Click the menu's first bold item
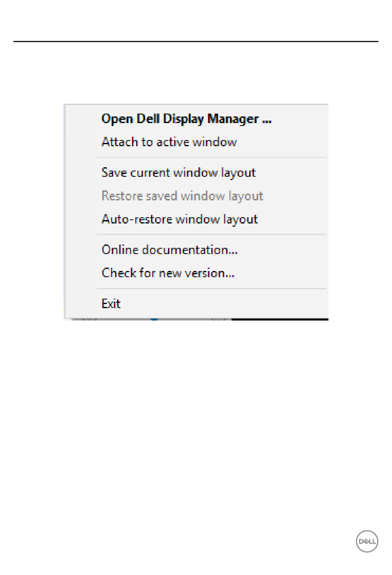 click(x=186, y=119)
